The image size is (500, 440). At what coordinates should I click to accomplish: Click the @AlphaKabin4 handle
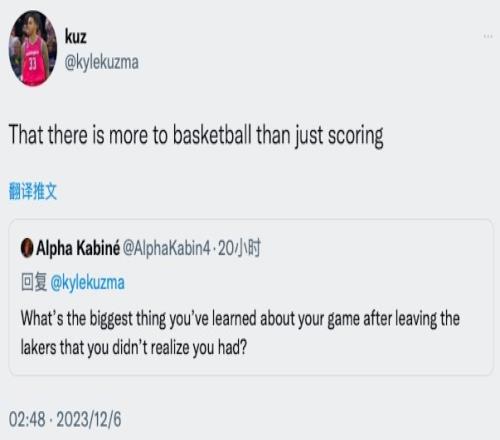pyautogui.click(x=167, y=248)
